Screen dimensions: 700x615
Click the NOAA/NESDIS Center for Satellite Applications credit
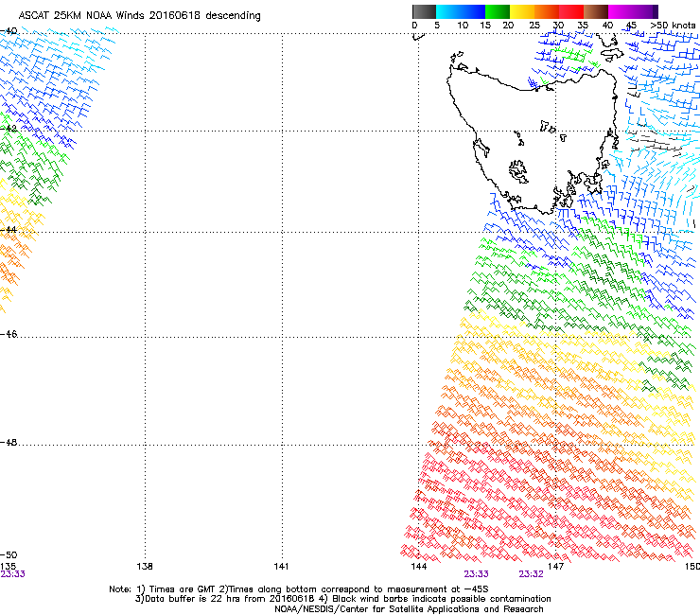409,609
